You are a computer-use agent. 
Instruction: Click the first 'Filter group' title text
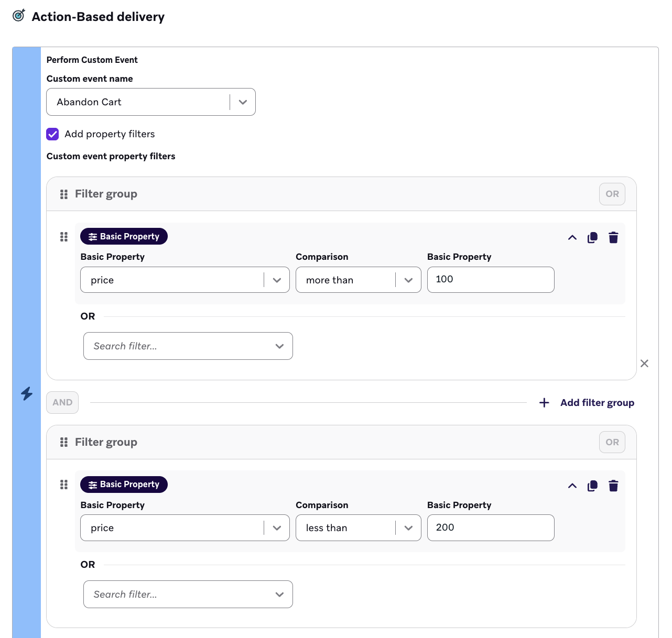click(106, 194)
